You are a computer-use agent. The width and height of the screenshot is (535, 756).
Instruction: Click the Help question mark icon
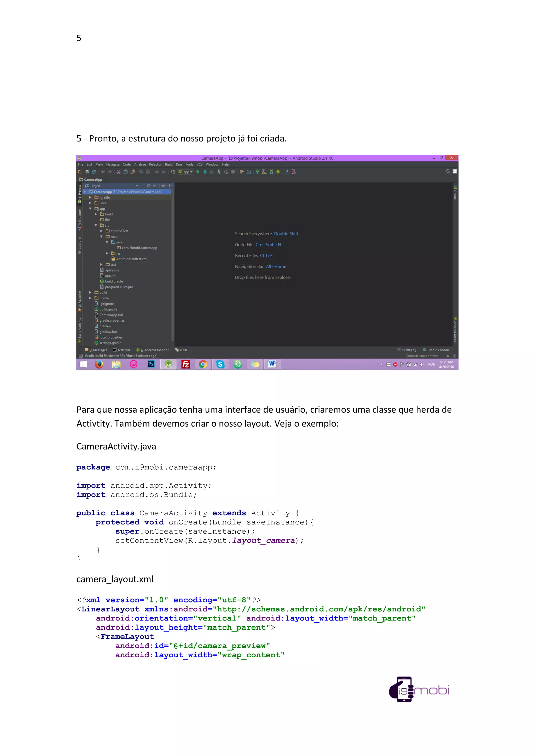pos(287,172)
